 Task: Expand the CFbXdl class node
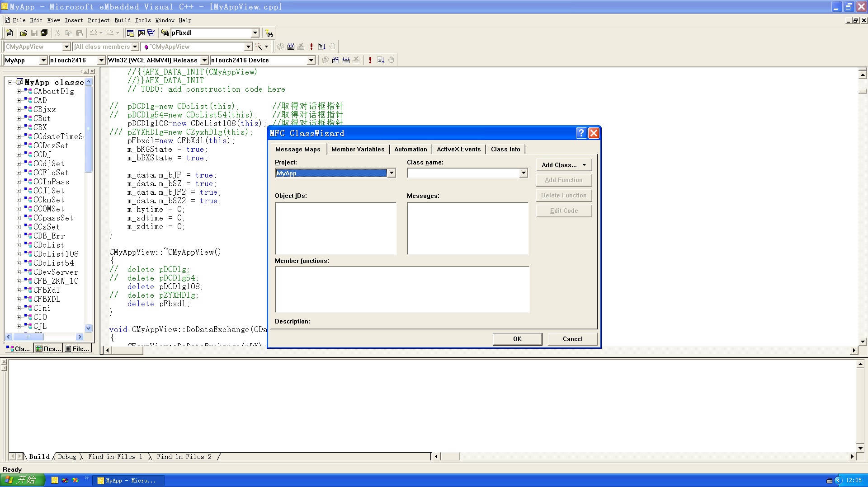tap(19, 290)
